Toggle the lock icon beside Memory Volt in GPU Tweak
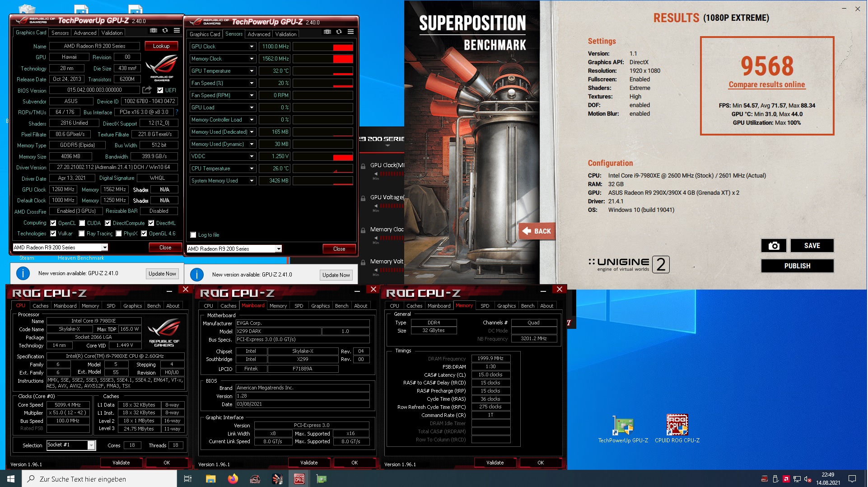This screenshot has width=868, height=487. coord(363,262)
